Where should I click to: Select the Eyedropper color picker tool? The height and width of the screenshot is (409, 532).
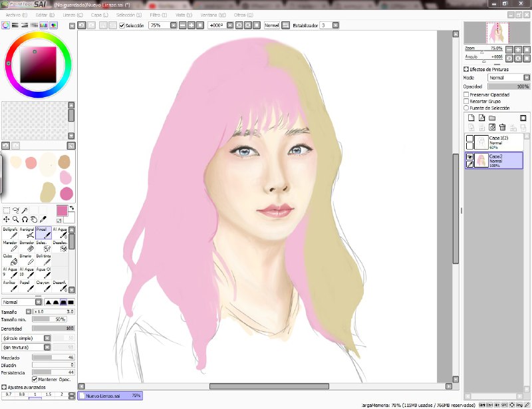43,219
